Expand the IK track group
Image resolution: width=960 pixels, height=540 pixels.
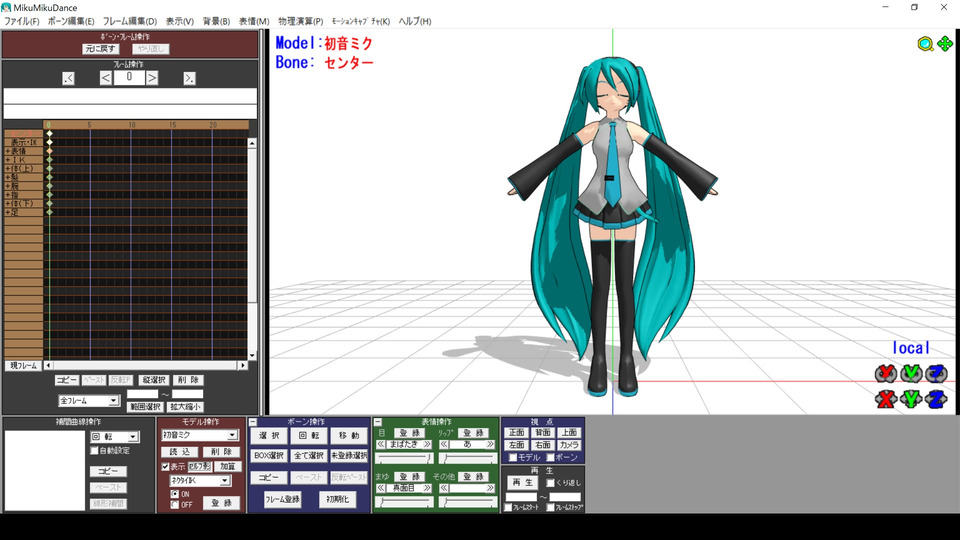(8, 160)
